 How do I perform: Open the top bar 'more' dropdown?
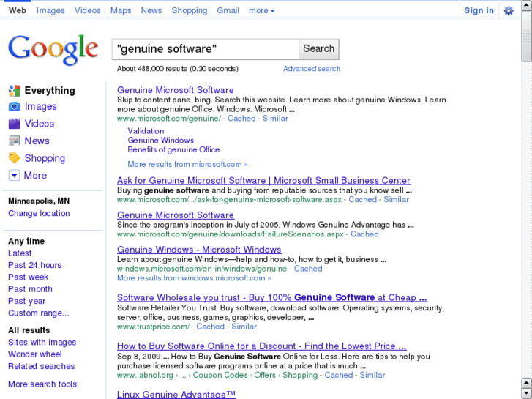(x=261, y=11)
